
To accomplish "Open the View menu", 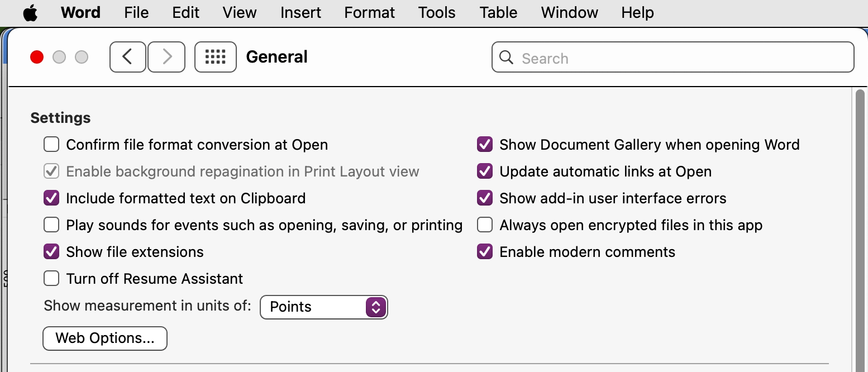I will (x=240, y=12).
